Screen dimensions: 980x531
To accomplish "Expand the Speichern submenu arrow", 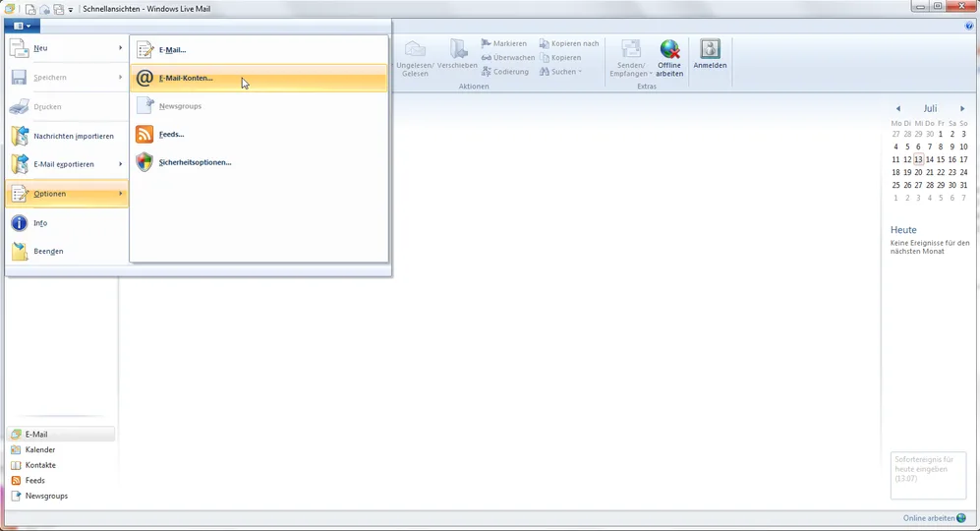I will 121,78.
